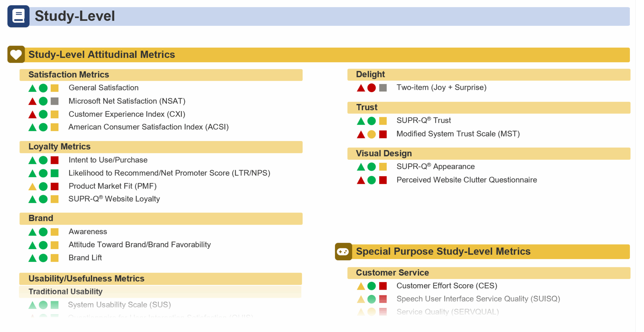644x332 pixels.
Task: Open Customer Effort Score (CES) text
Action: point(447,286)
